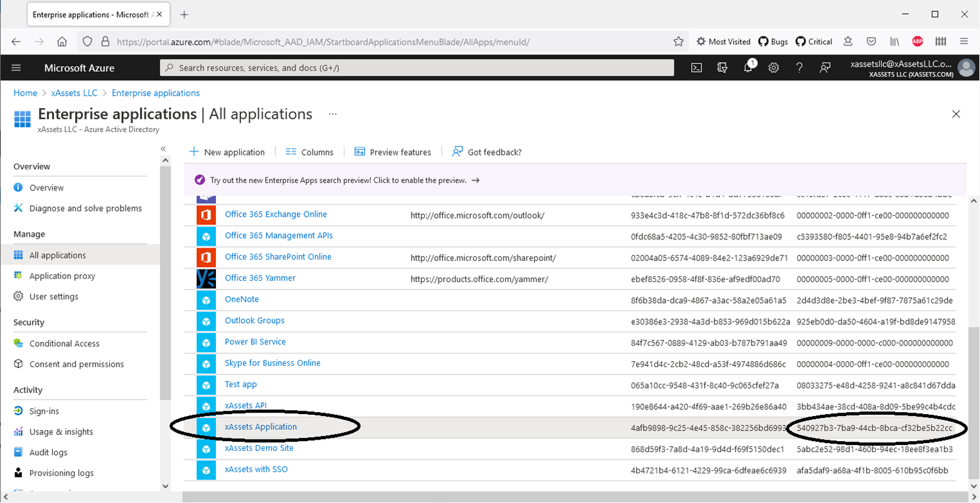Open the xAssets Application link
This screenshot has height=503, width=980.
(261, 427)
